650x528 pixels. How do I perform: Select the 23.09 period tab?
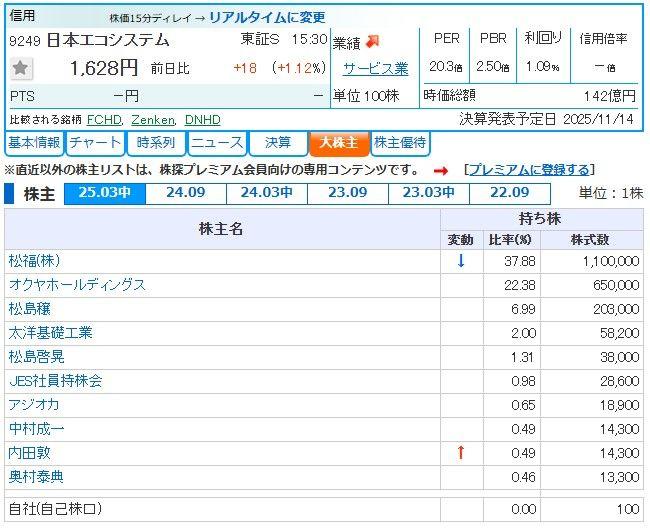tap(348, 193)
